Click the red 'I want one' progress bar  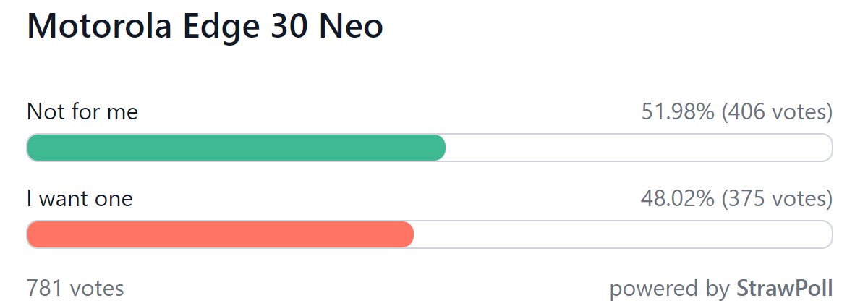221,234
